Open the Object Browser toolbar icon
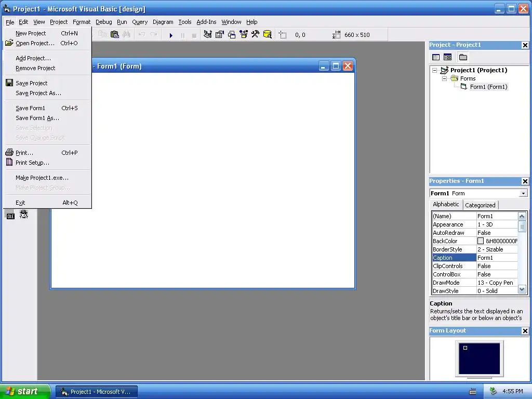Image resolution: width=532 pixels, height=399 pixels. tap(244, 34)
